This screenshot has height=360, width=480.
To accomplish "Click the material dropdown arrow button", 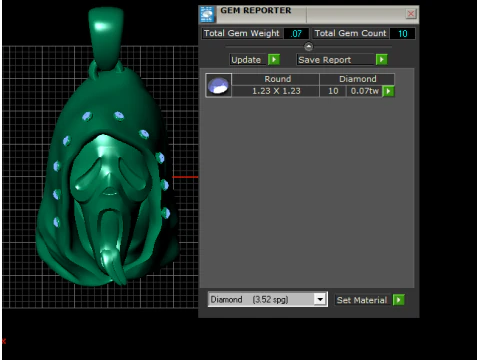I will [320, 299].
